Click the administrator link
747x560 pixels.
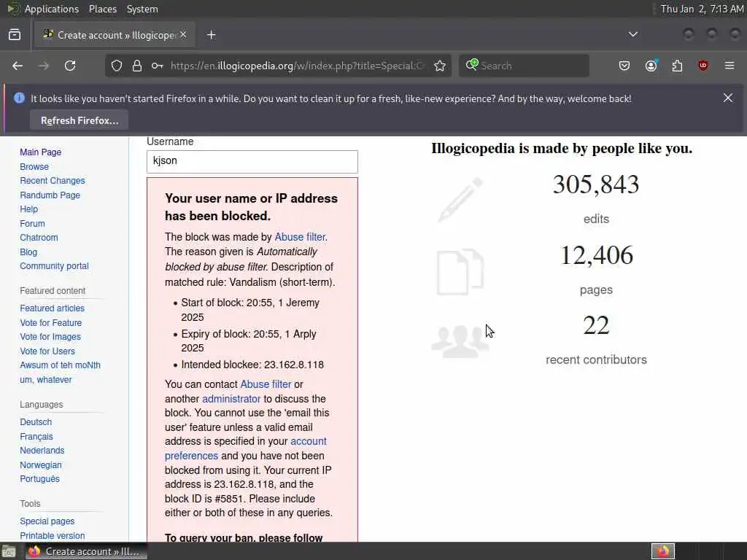pos(231,399)
